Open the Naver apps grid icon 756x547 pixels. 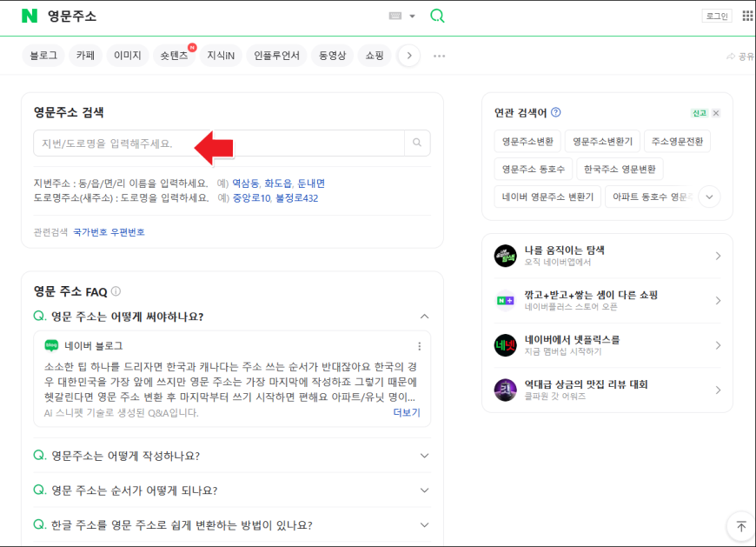(747, 16)
